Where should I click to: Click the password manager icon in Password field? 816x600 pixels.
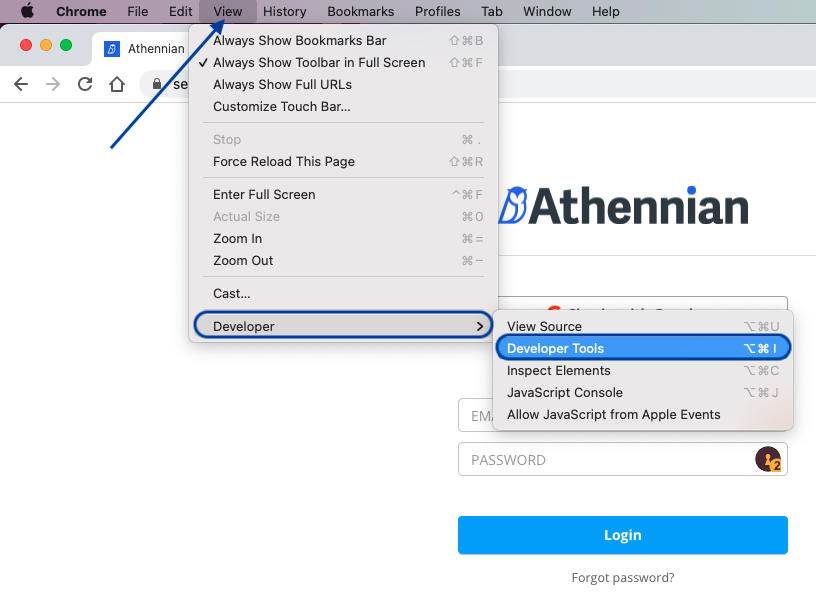tap(767, 460)
